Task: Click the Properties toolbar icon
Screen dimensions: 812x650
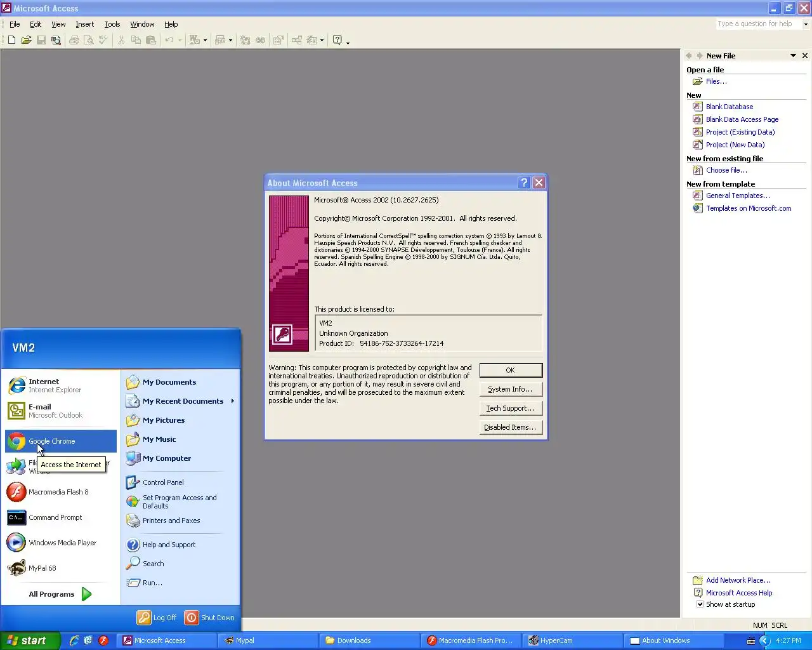Action: 278,40
